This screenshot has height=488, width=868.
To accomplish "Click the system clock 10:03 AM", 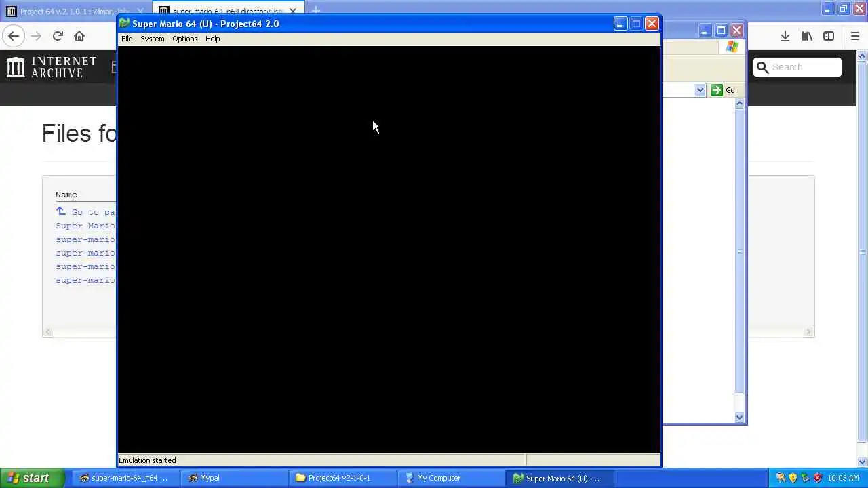I will (x=844, y=478).
